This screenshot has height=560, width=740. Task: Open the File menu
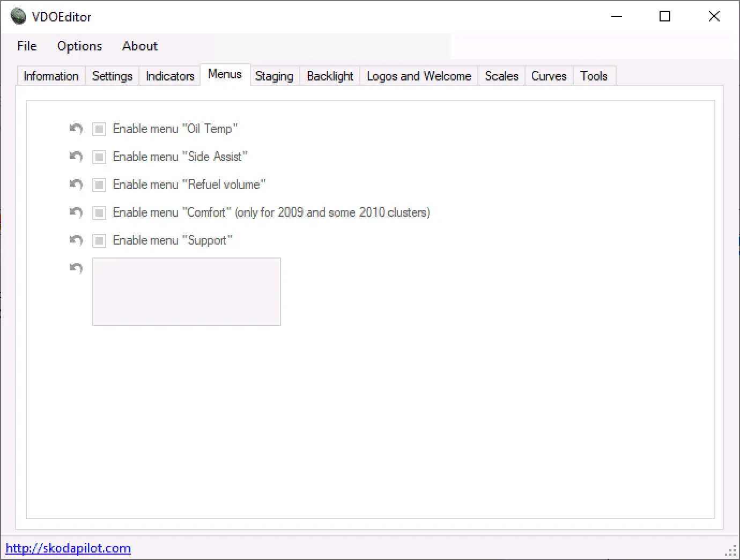(x=27, y=46)
